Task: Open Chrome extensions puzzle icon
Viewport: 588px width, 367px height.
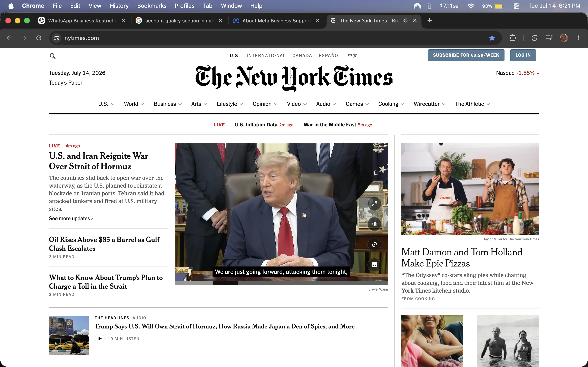Action: pyautogui.click(x=512, y=38)
